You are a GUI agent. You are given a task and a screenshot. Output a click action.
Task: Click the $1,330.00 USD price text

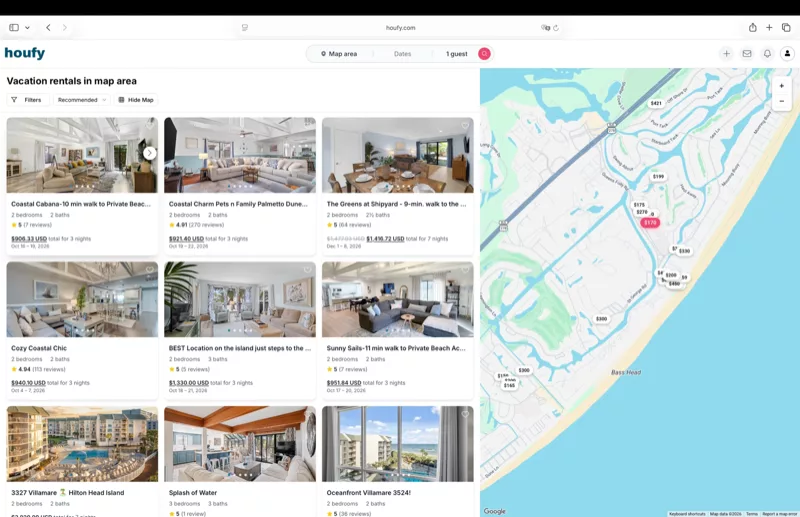(x=189, y=383)
